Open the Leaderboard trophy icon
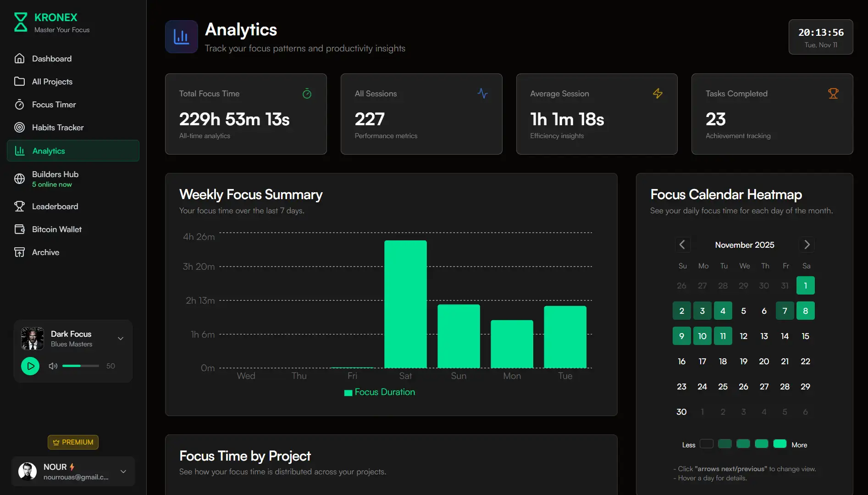The height and width of the screenshot is (495, 868). [20, 206]
